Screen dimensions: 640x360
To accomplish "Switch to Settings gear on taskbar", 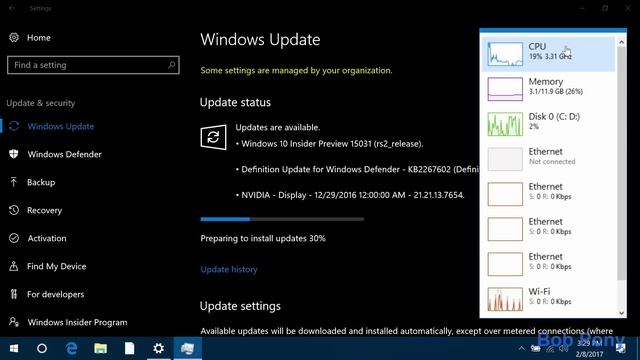I will click(158, 348).
